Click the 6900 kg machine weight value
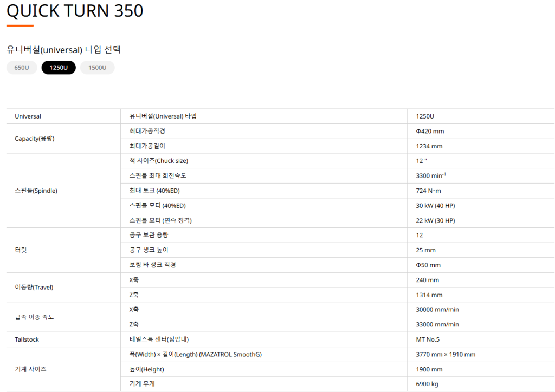This screenshot has width=555, height=392. 427,384
